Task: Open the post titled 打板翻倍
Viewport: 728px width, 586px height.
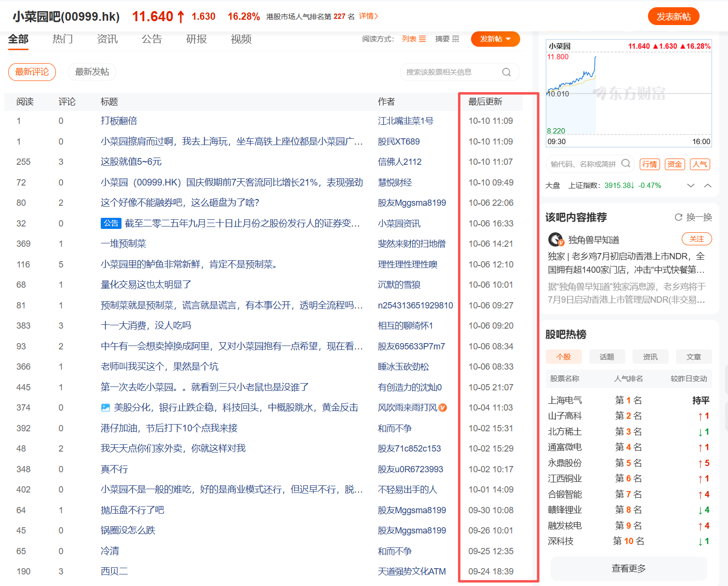Action: click(119, 121)
